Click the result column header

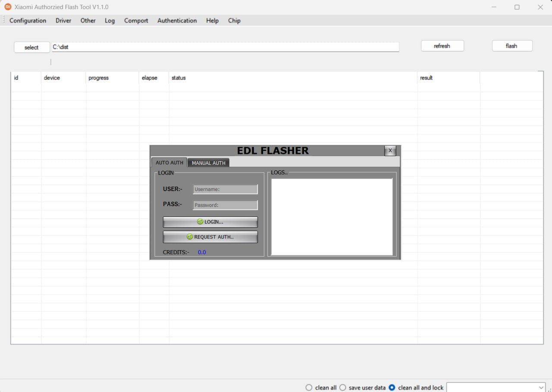pos(448,78)
